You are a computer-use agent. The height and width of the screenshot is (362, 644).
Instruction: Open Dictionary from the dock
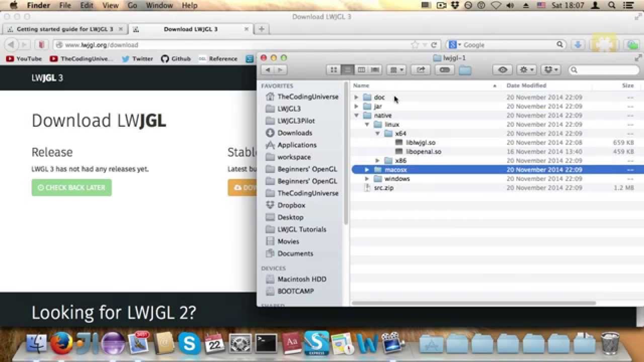point(291,344)
